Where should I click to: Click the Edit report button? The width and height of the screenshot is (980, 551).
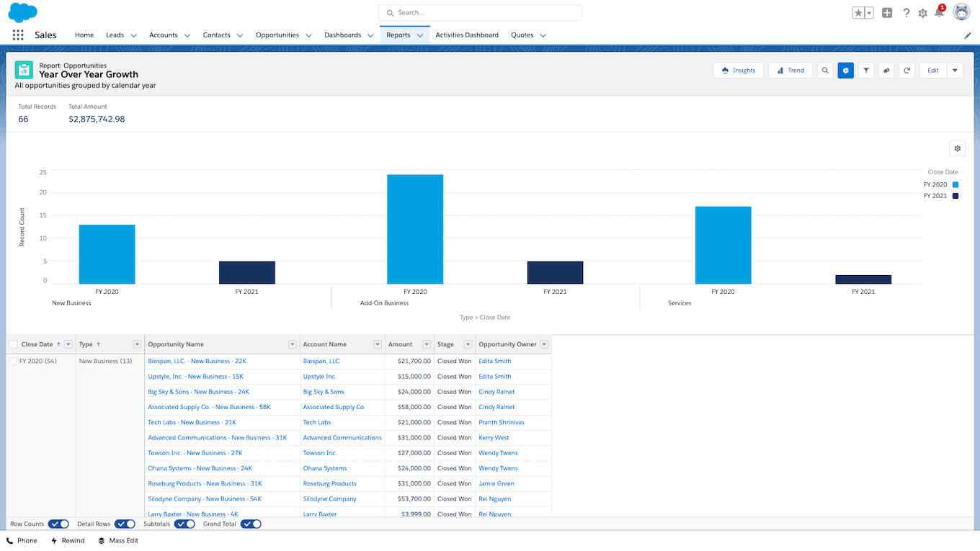[x=933, y=70]
